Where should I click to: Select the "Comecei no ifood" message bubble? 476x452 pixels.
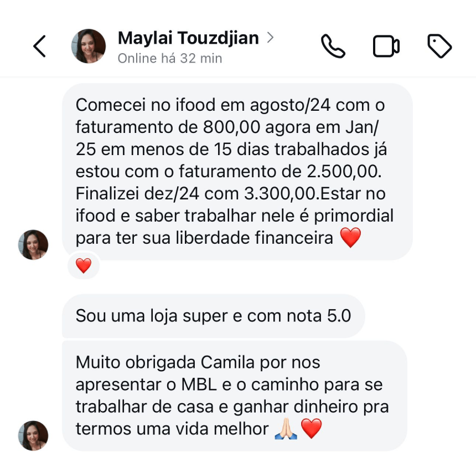237,171
